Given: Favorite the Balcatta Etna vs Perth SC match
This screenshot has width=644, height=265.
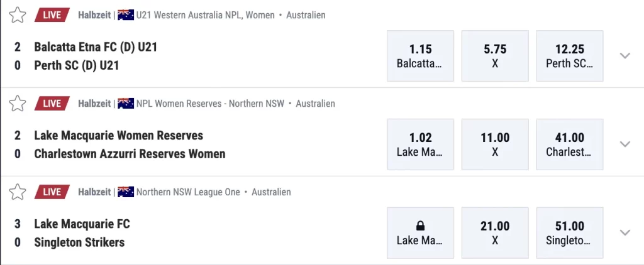Looking at the screenshot, I should [18, 15].
